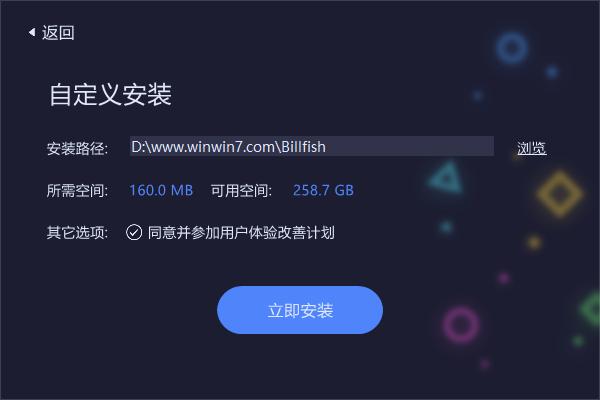Viewport: 600px width, 400px height.
Task: Select the 160.0 MB required space value
Action: tap(161, 190)
